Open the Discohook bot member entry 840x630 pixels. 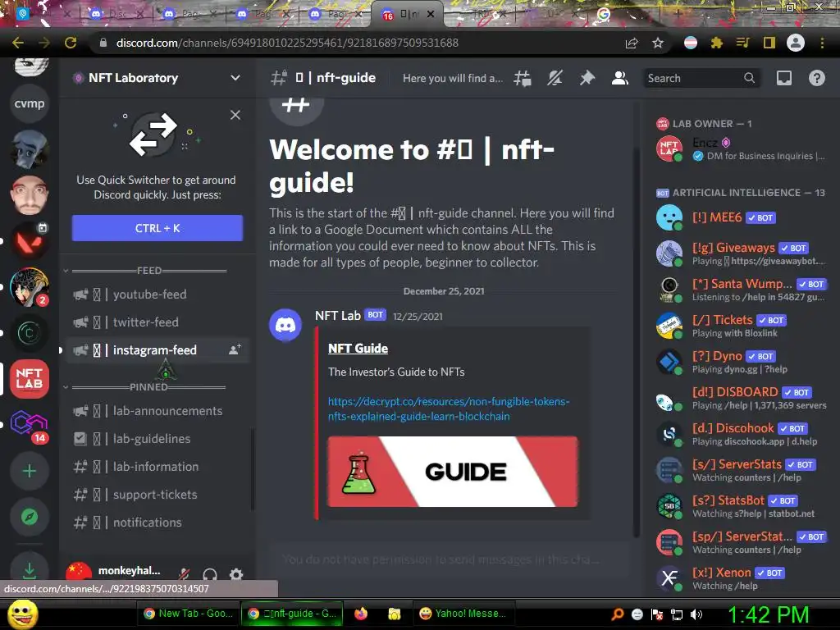pos(741,434)
